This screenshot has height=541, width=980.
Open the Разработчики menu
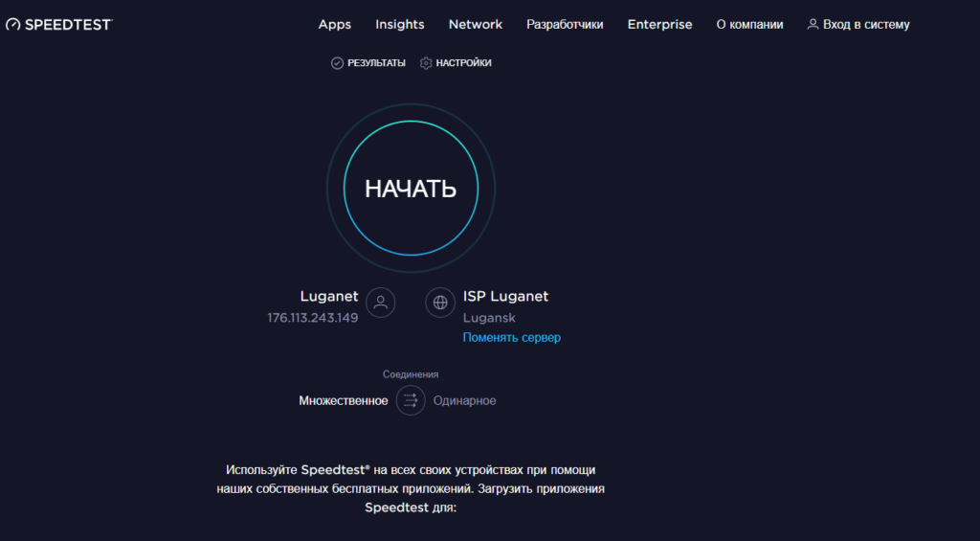tap(565, 25)
